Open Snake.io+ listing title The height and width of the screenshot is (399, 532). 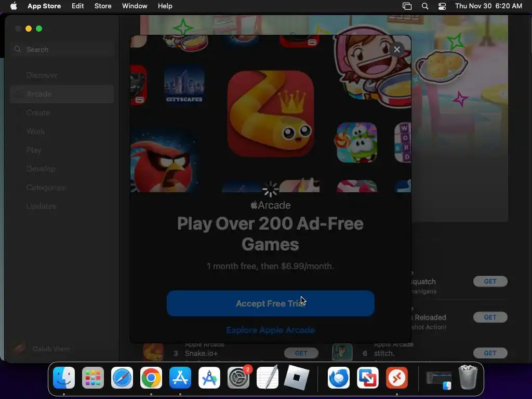(201, 353)
